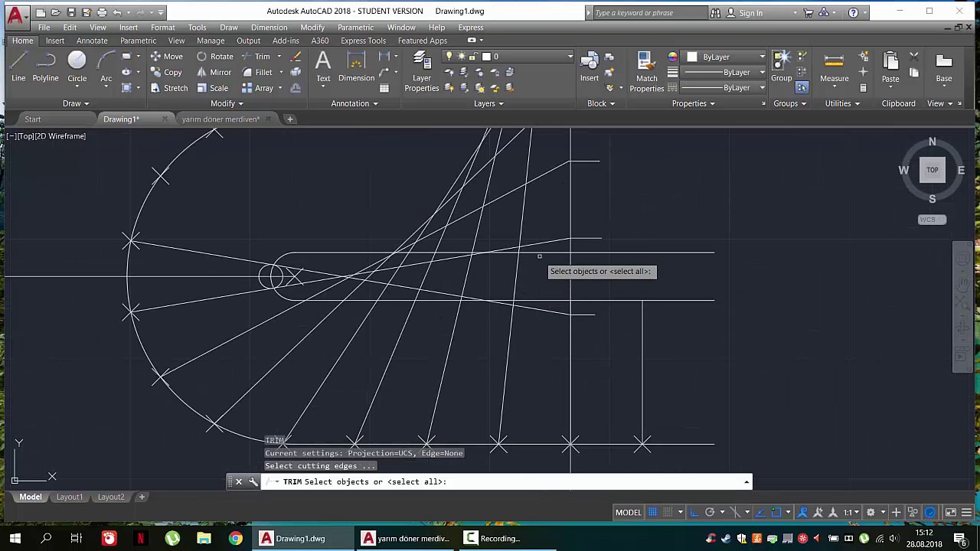The width and height of the screenshot is (980, 551).
Task: Expand the Modify panel
Action: click(x=227, y=103)
